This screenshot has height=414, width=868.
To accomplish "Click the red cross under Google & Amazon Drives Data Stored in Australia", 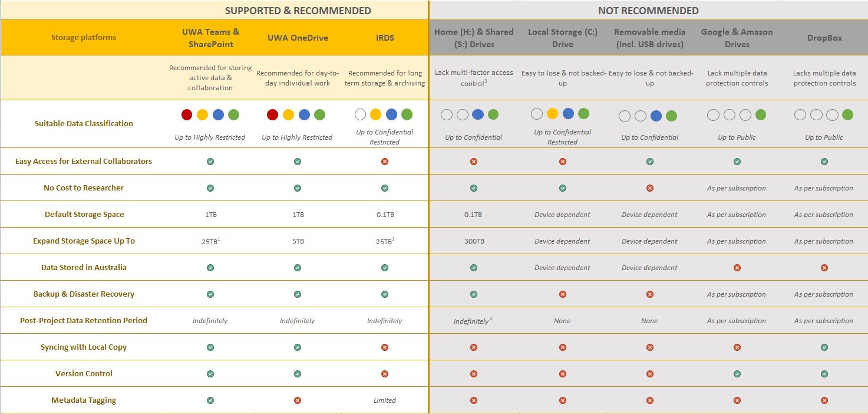I will [x=737, y=267].
